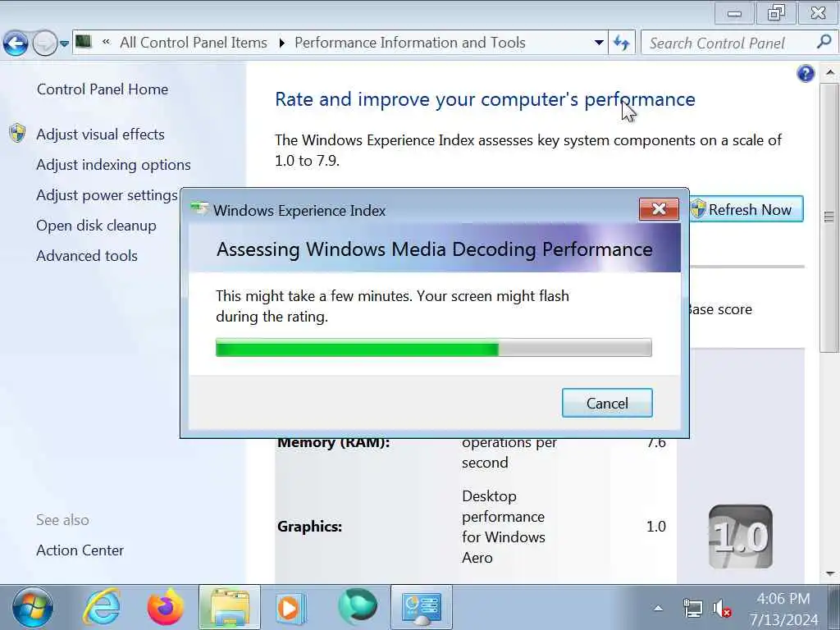Image resolution: width=840 pixels, height=630 pixels.
Task: Launch Windows Media Player from taskbar
Action: click(290, 608)
